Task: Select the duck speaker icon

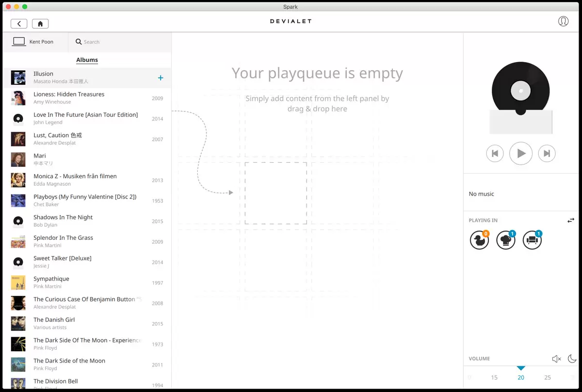Action: 479,240
